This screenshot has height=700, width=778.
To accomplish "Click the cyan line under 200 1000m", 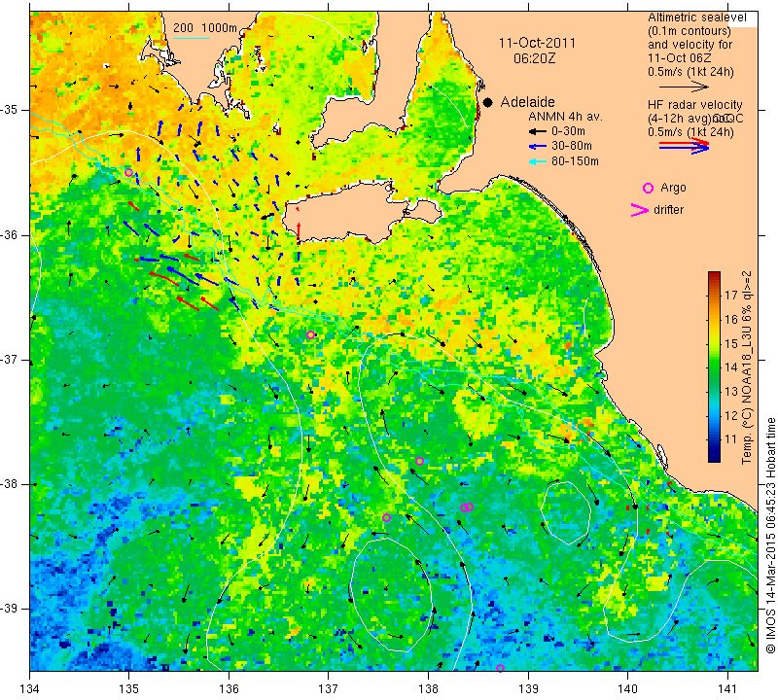I will 191,38.
